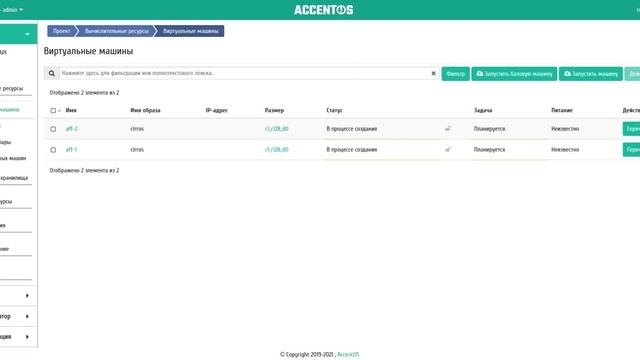Tick the checkbox for aff-2

coord(53,129)
